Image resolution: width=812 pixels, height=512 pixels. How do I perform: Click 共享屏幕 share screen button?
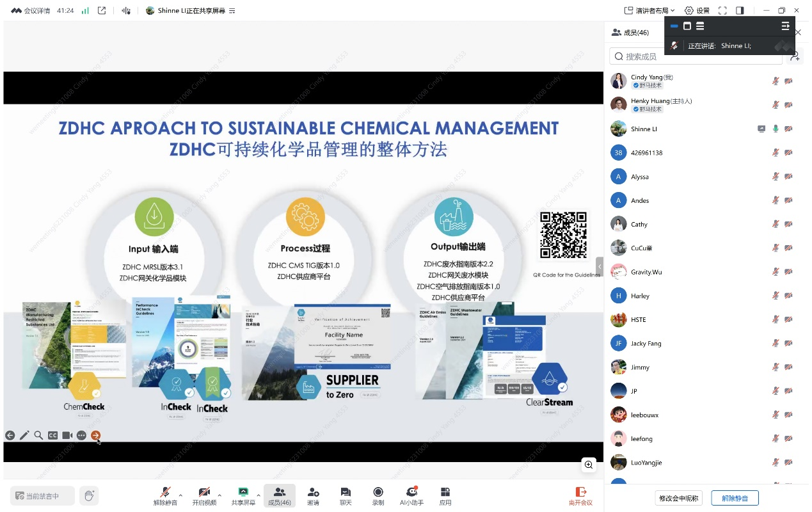coord(243,496)
